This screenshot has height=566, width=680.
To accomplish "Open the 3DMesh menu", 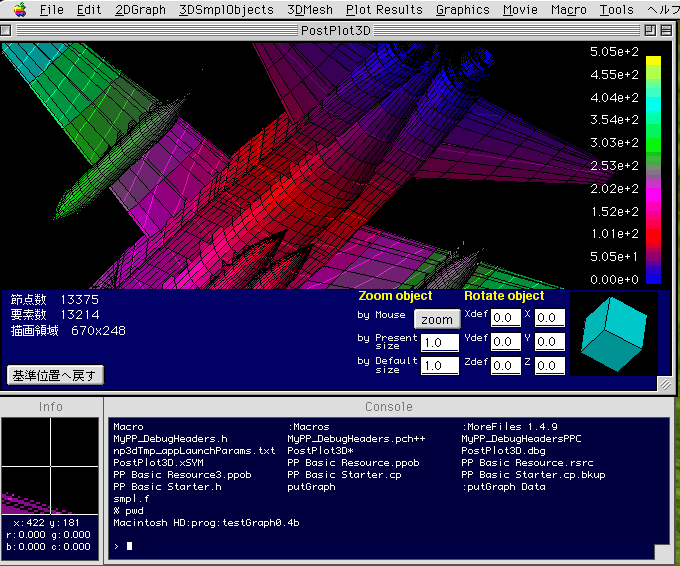I will [310, 10].
